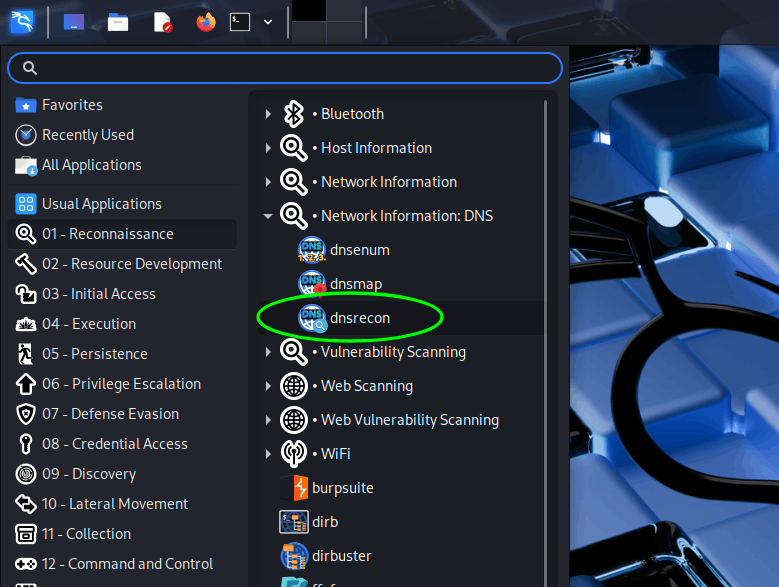The width and height of the screenshot is (779, 587).
Task: Show All Applications category
Action: pos(122,165)
